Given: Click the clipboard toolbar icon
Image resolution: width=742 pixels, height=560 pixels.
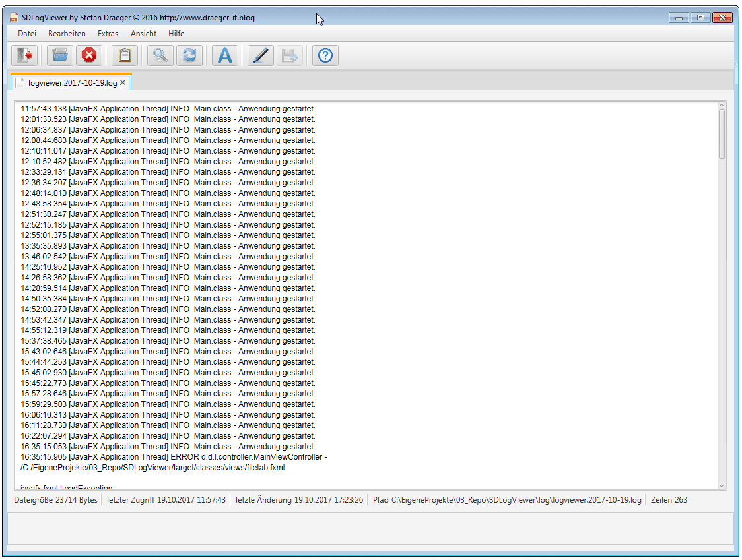Looking at the screenshot, I should (x=124, y=56).
